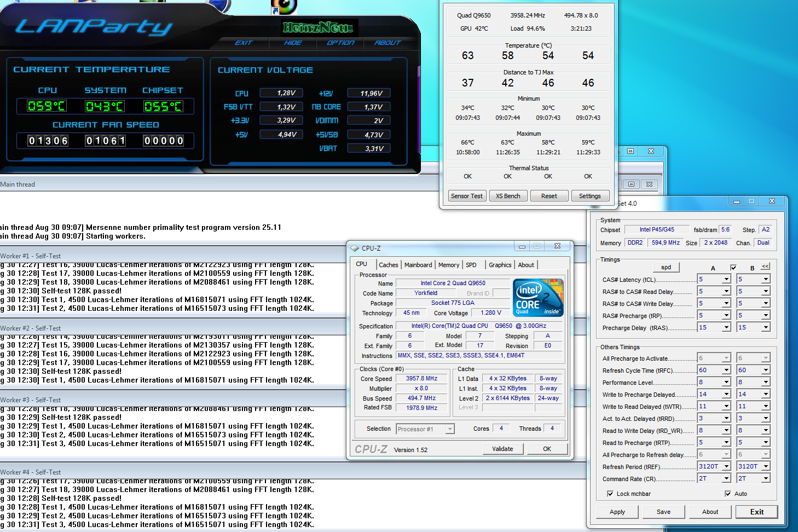Open Command Rate (CR) dropdown in column B

766,478
